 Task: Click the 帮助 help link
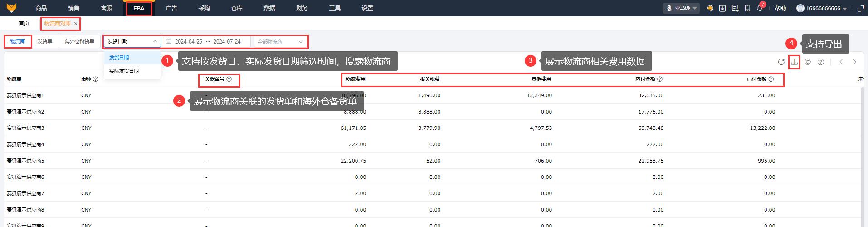click(x=780, y=8)
